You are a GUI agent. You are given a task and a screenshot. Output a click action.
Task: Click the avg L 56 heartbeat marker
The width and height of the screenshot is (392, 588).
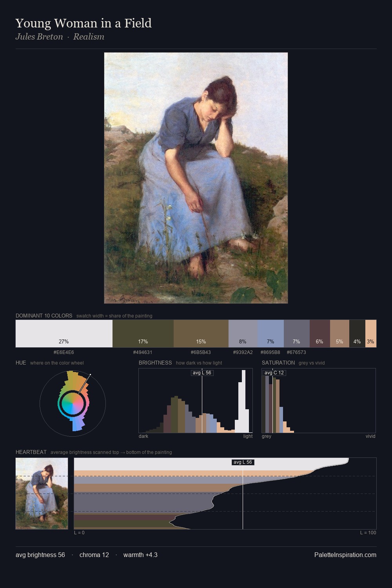pyautogui.click(x=243, y=462)
